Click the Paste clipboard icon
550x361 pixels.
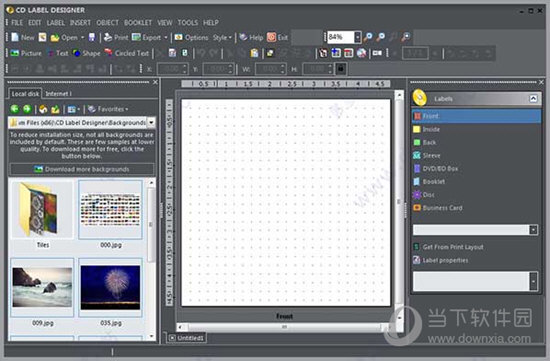254,53
